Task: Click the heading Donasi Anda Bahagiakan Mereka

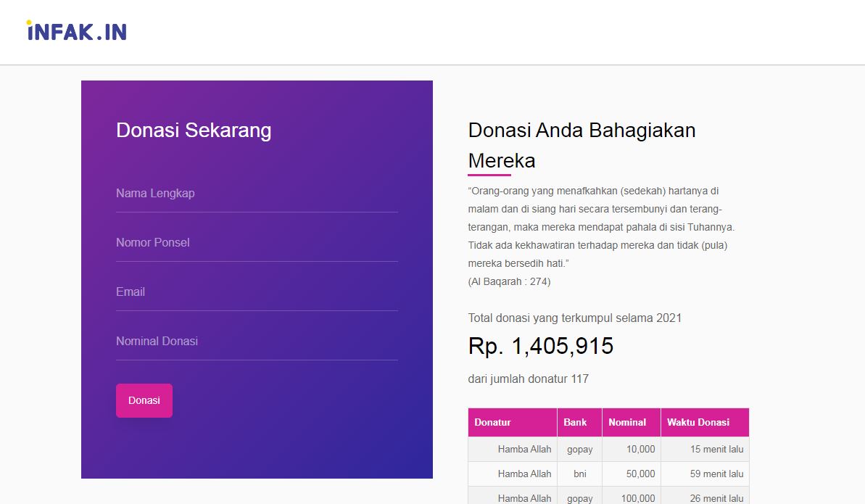Action: coord(582,145)
